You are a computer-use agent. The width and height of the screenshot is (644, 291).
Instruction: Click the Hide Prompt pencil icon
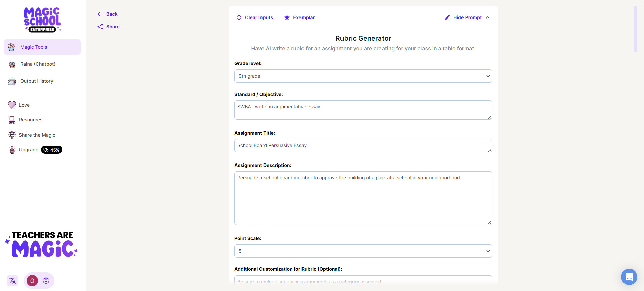(x=447, y=17)
